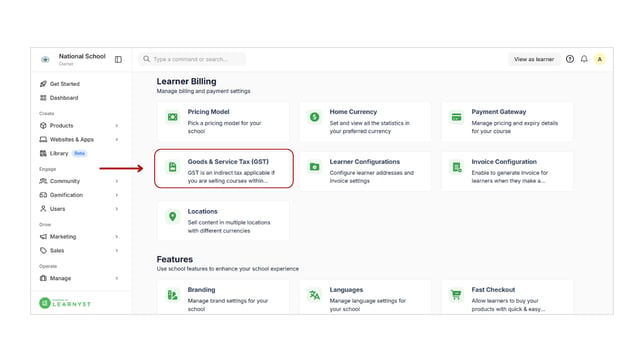
Task: Click the National School logo icon
Action: point(45,60)
